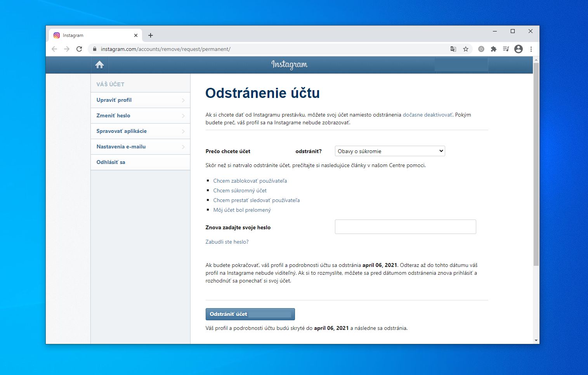Open the Môj účet bol prelomený link
588x375 pixels.
(x=242, y=210)
